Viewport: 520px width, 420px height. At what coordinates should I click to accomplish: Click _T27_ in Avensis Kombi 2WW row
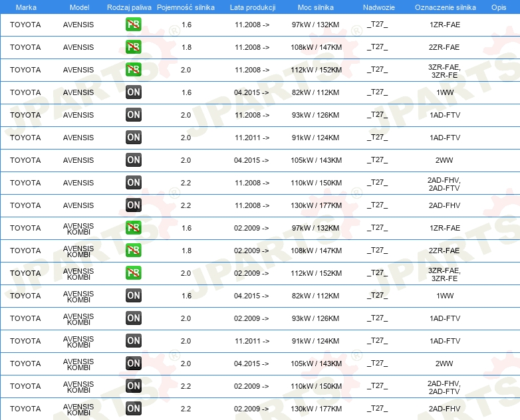pos(378,364)
